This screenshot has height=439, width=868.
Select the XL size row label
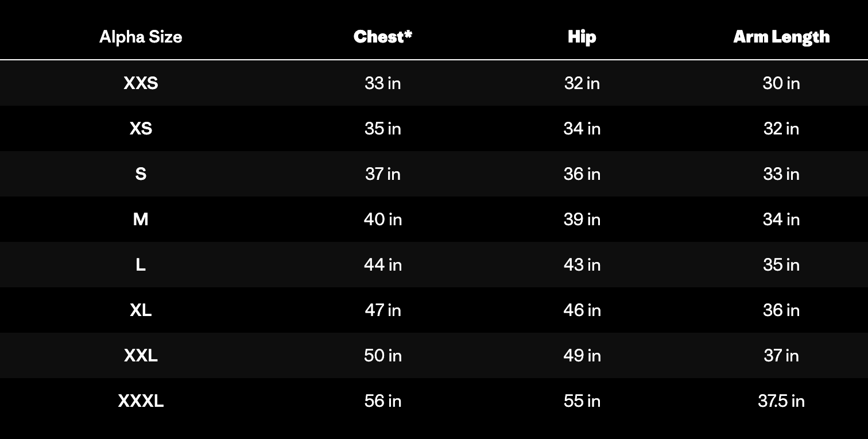pos(141,310)
